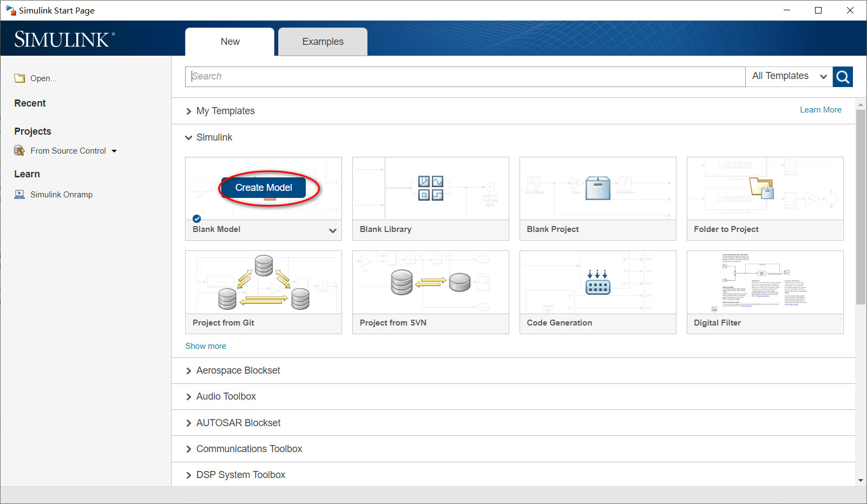The width and height of the screenshot is (867, 504).
Task: Open the Simulink Onramp link
Action: [x=61, y=195]
